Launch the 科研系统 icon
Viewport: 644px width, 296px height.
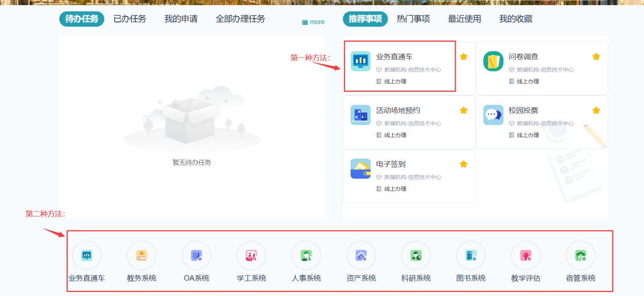[x=416, y=256]
